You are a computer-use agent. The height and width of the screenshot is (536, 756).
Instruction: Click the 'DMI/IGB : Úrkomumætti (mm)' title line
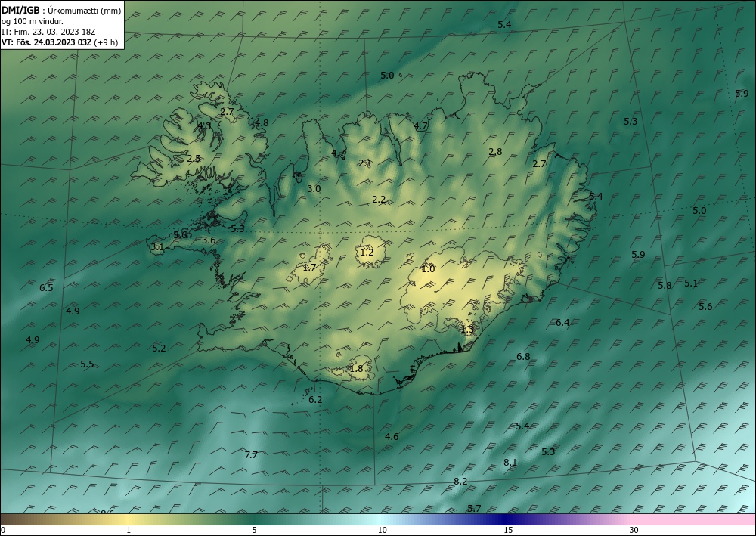[61, 10]
